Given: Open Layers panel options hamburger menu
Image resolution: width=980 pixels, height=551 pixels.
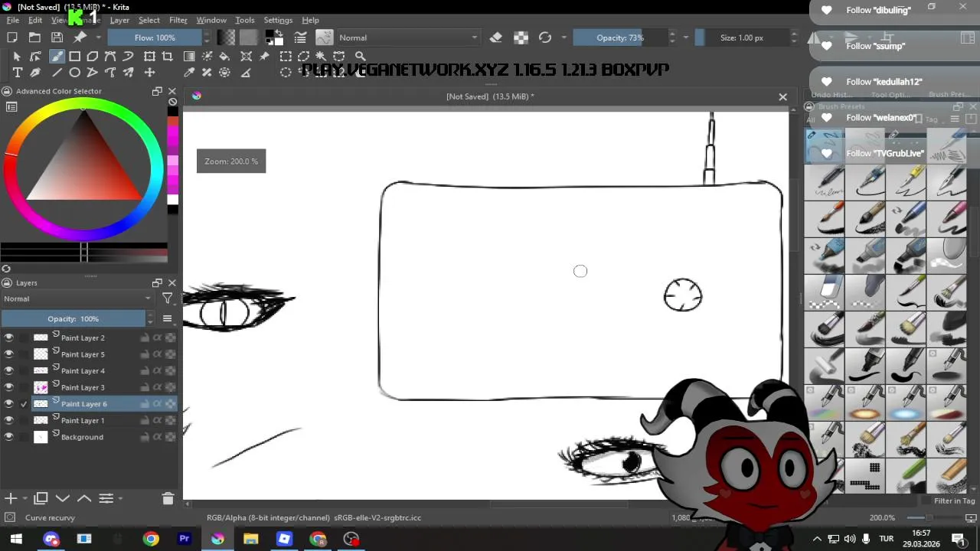Looking at the screenshot, I should 167,318.
